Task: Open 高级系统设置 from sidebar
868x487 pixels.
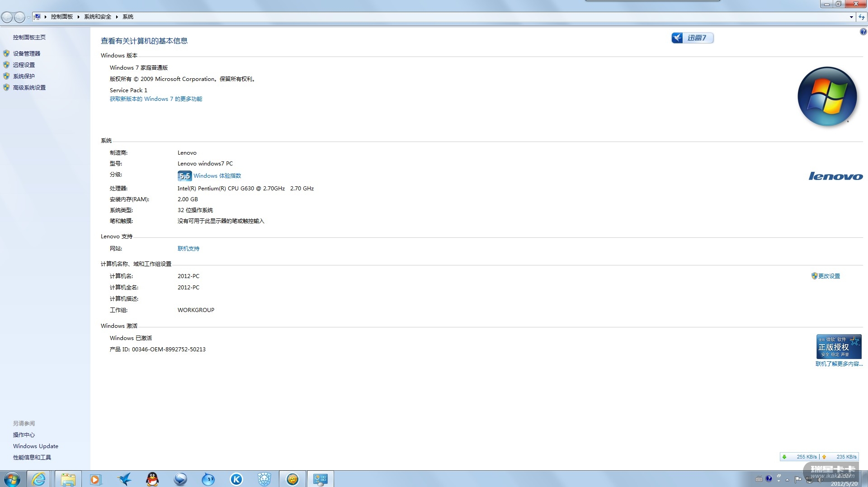Action: pos(29,87)
